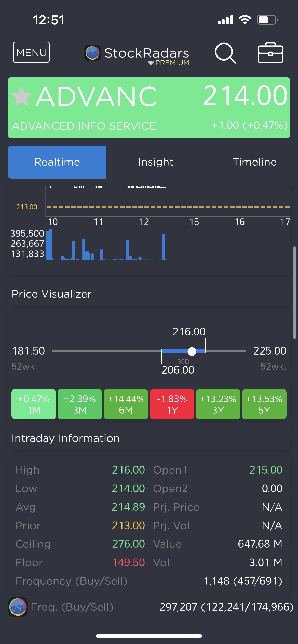The image size is (298, 644).
Task: Tap the ADVANC ticker symbol
Action: (x=97, y=96)
